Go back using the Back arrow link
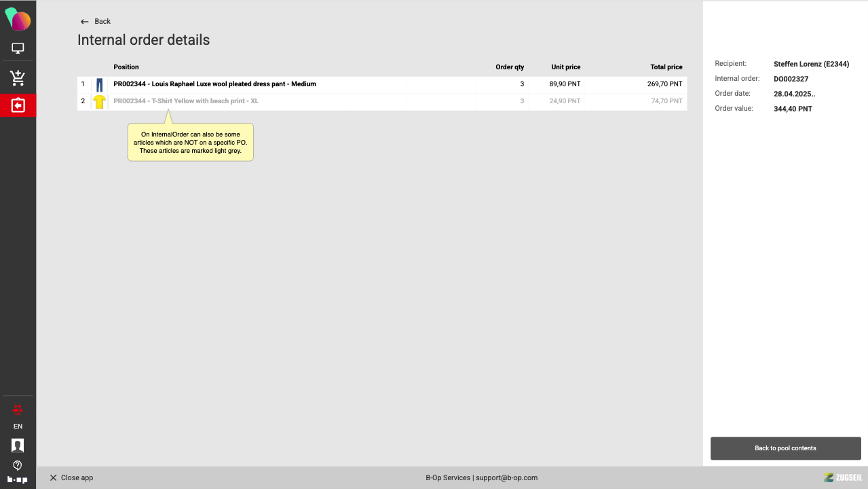868x489 pixels. (96, 22)
